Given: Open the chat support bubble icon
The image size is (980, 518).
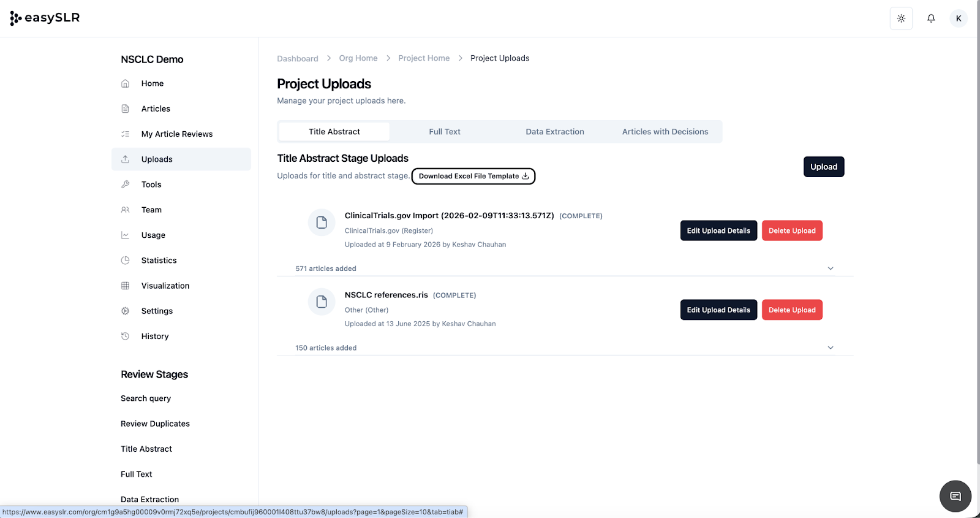Looking at the screenshot, I should [955, 496].
